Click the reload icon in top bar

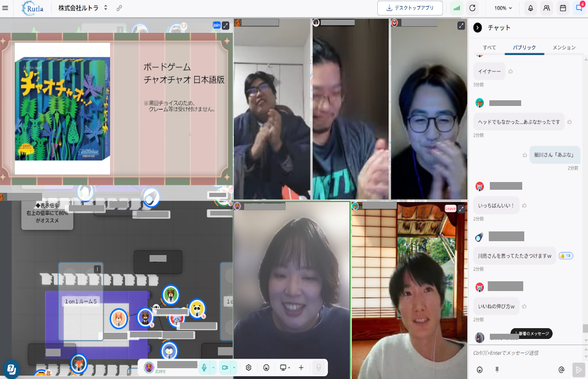tap(472, 8)
